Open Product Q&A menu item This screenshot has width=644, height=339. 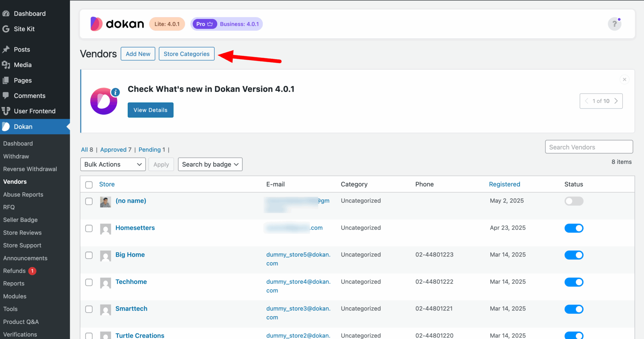coord(21,322)
